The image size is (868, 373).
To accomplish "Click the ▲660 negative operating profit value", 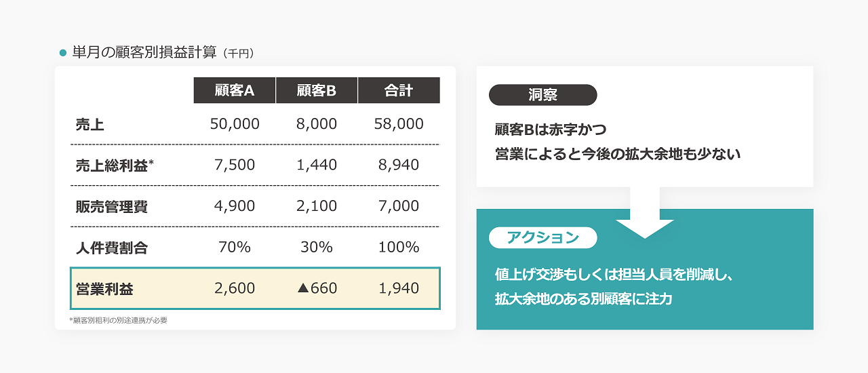I will pos(317,288).
